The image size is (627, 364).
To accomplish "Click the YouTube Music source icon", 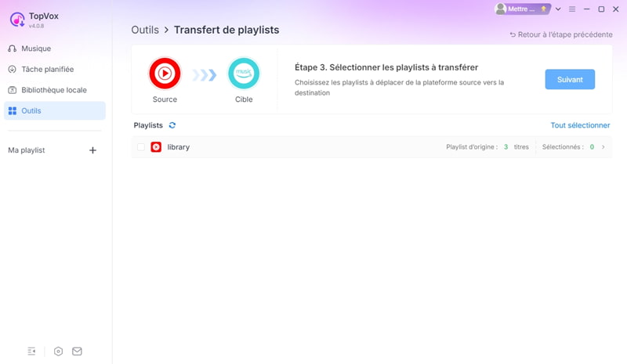I will click(165, 74).
